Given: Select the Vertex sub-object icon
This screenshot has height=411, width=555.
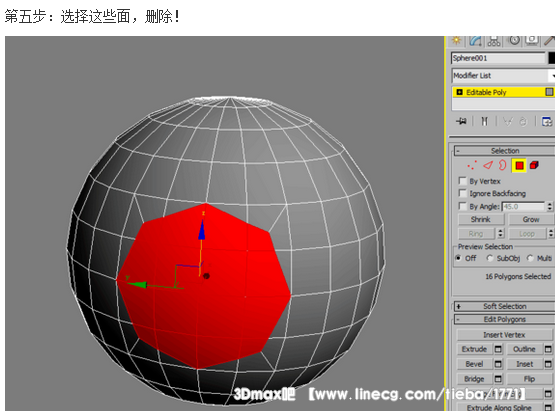Looking at the screenshot, I should (x=472, y=165).
